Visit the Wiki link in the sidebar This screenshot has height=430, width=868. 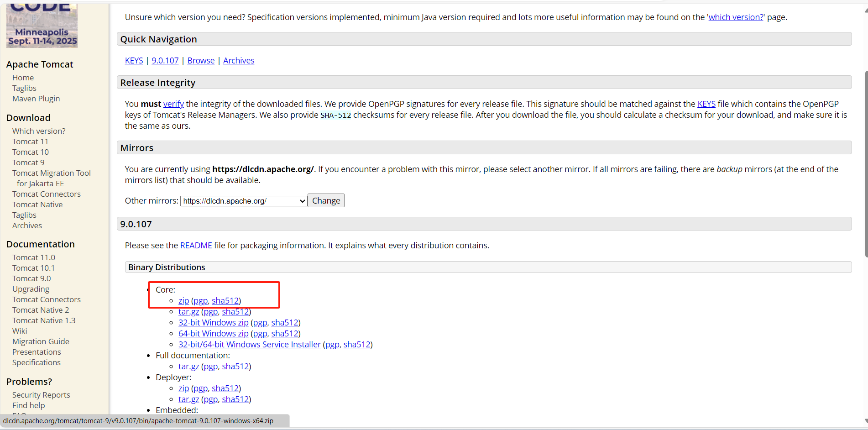(x=20, y=331)
